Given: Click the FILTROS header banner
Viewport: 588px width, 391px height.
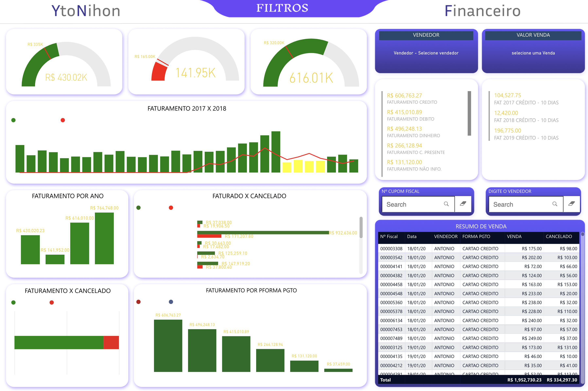Looking at the screenshot, I should click(283, 8).
